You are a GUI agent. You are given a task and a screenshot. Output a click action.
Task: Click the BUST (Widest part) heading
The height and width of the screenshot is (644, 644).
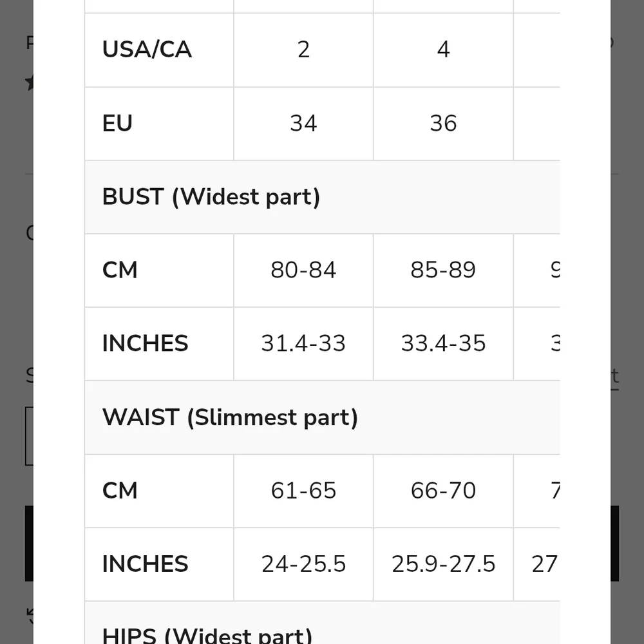click(x=211, y=196)
